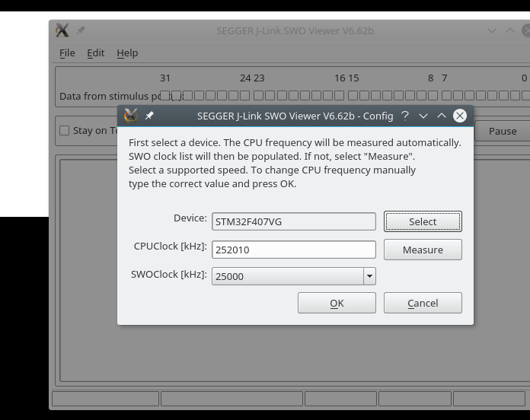This screenshot has width=530, height=420.
Task: Toggle stimulus port 8 checkbox
Action: point(433,96)
